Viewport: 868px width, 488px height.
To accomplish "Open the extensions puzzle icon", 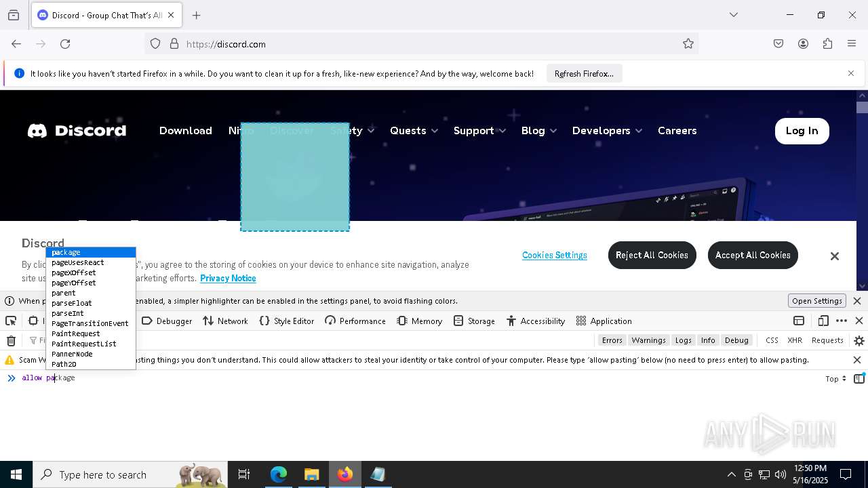I will click(827, 44).
